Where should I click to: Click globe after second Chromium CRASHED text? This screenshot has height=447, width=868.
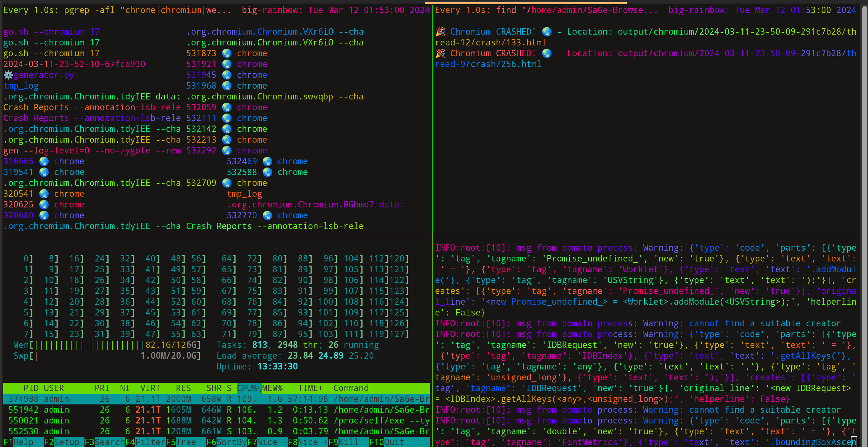click(546, 53)
